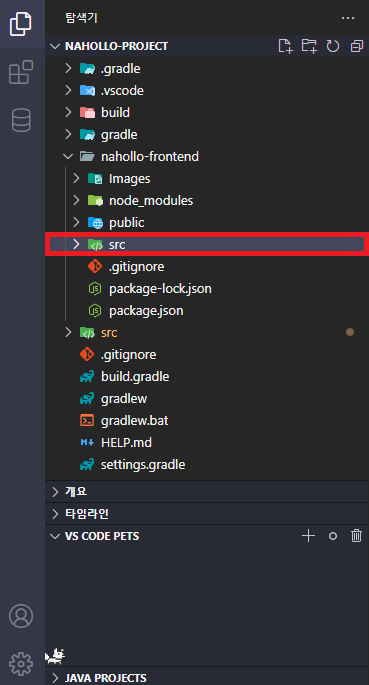This screenshot has width=369, height=685.
Task: Collapse the NAHOLLO-PROJECT section
Action: (x=55, y=46)
